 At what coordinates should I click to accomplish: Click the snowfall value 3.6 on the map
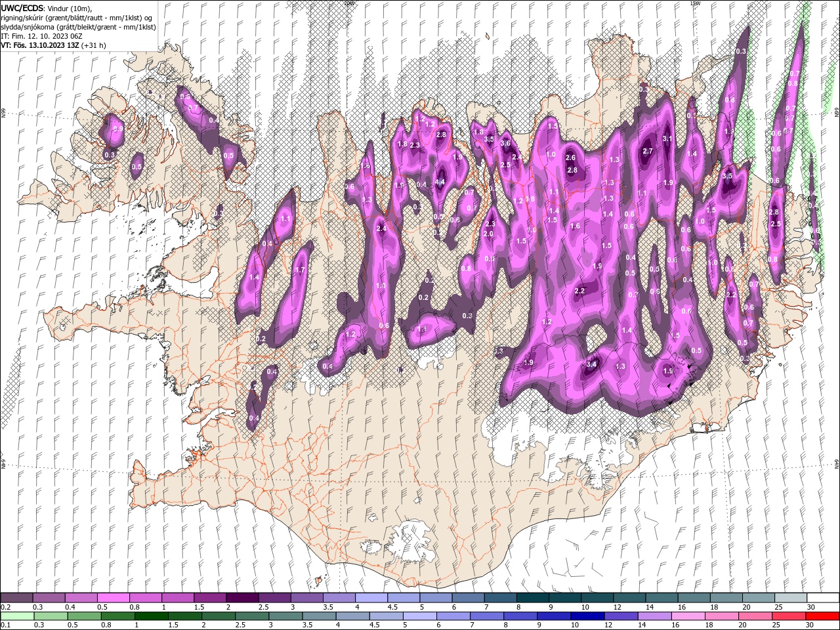pos(505,143)
